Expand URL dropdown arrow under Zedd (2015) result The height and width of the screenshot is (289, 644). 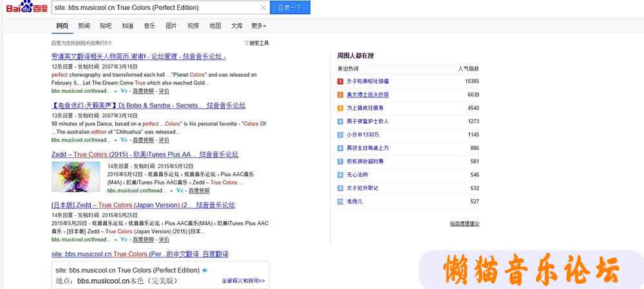click(x=171, y=190)
